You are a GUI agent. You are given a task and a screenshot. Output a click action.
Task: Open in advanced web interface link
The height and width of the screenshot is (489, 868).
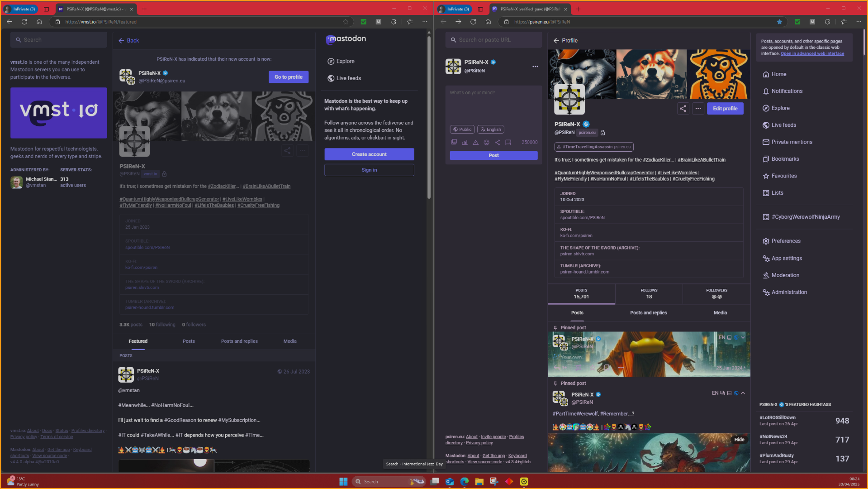pyautogui.click(x=812, y=53)
